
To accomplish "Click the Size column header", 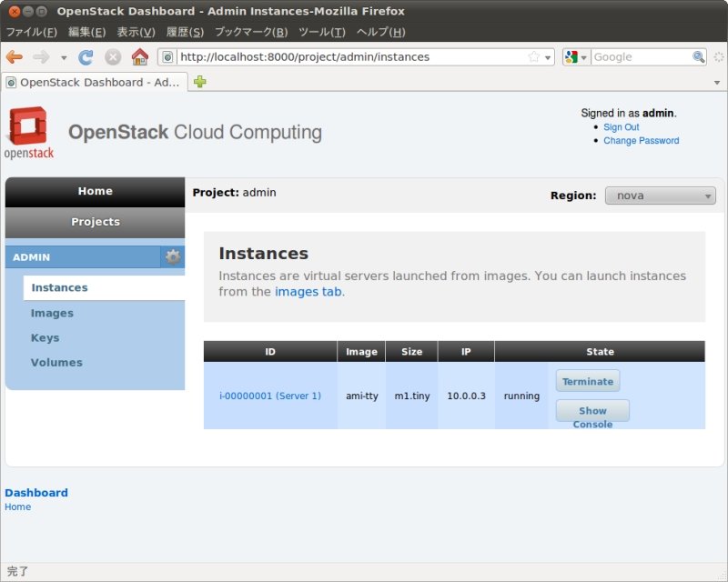I will pyautogui.click(x=411, y=352).
